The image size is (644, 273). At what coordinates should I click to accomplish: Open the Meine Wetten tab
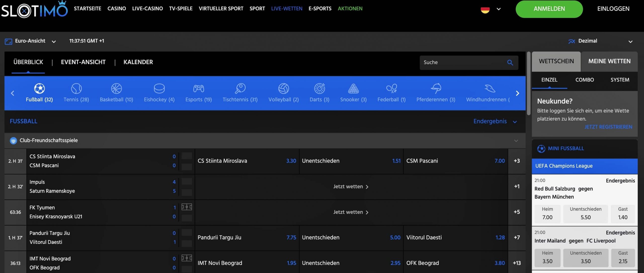(609, 61)
